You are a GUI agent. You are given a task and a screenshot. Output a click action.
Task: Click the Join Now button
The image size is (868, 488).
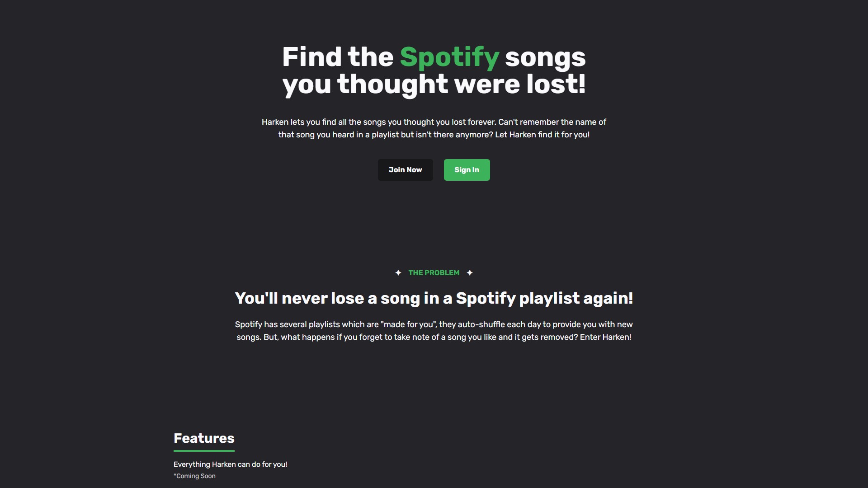click(x=405, y=170)
